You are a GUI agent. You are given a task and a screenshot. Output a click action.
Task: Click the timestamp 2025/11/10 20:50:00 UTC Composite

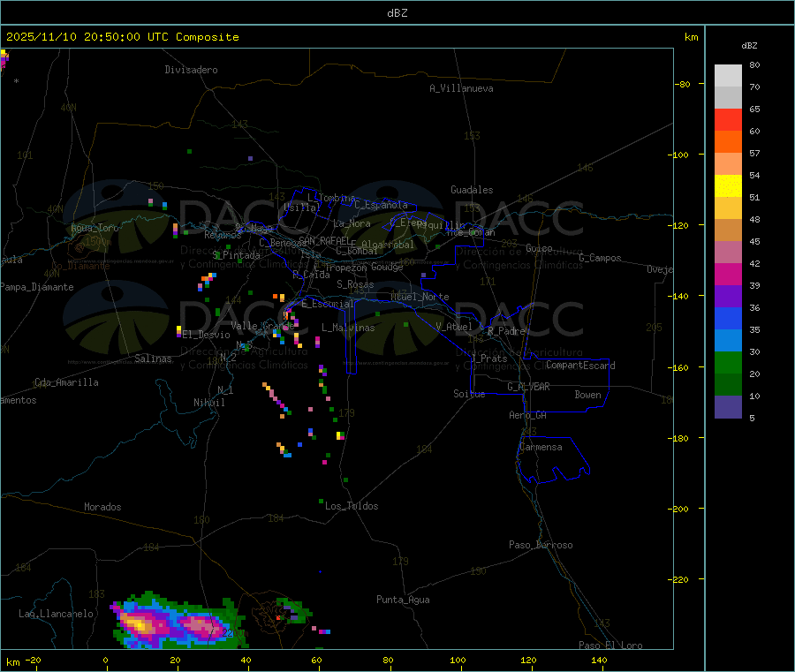click(122, 37)
